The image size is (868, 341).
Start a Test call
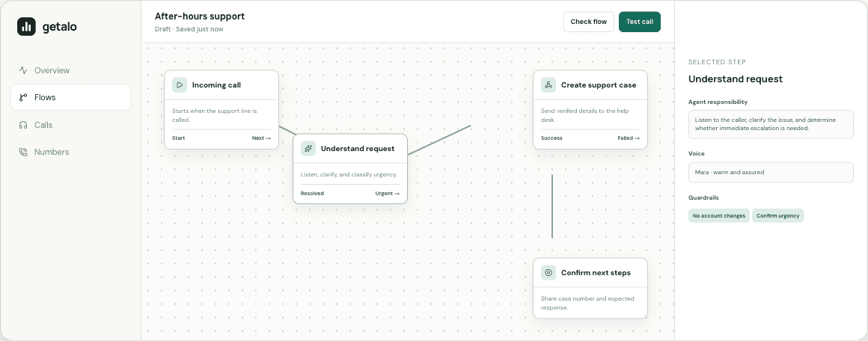(639, 22)
